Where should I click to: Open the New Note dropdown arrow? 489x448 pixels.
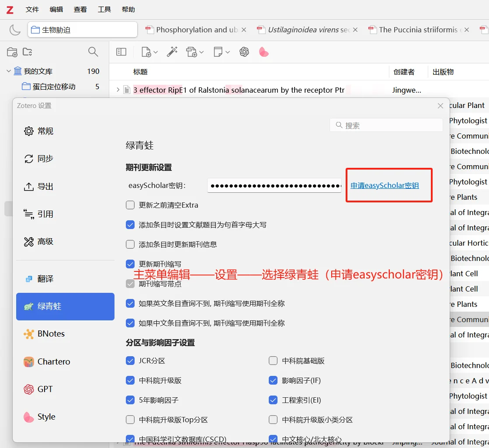point(227,51)
